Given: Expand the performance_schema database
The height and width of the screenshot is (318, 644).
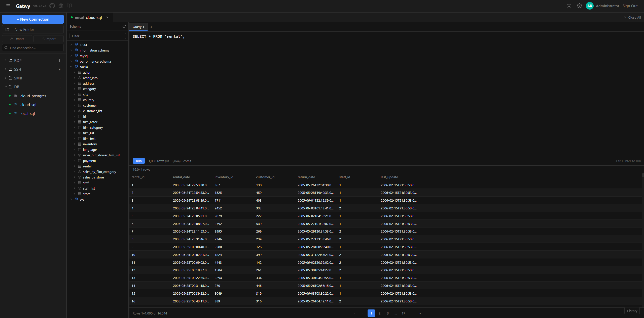Looking at the screenshot, I should click(71, 61).
